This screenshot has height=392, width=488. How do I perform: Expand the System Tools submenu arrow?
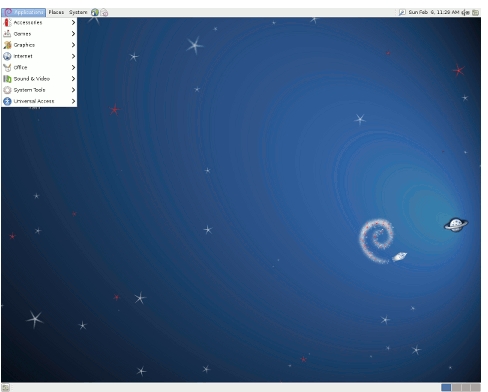73,90
